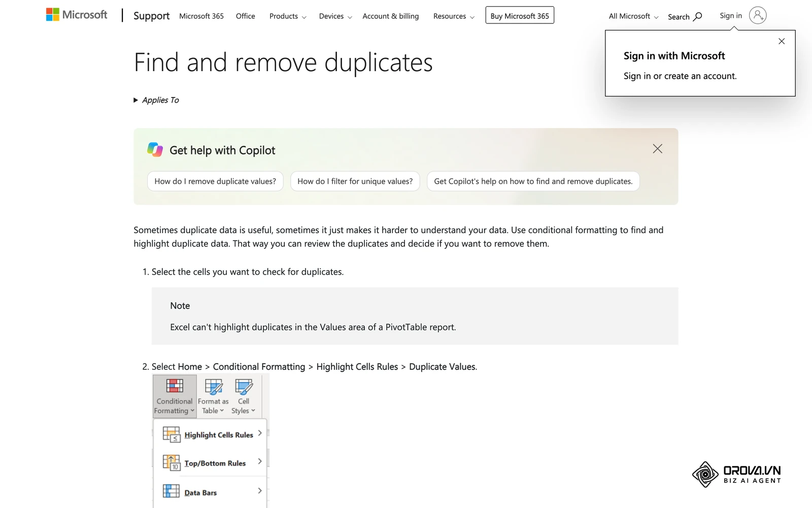812x508 pixels.
Task: Click the Cell Styles icon
Action: 244,387
